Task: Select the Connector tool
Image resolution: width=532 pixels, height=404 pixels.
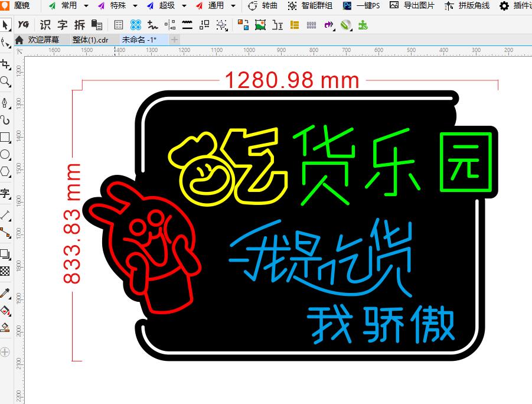Action: coord(5,233)
